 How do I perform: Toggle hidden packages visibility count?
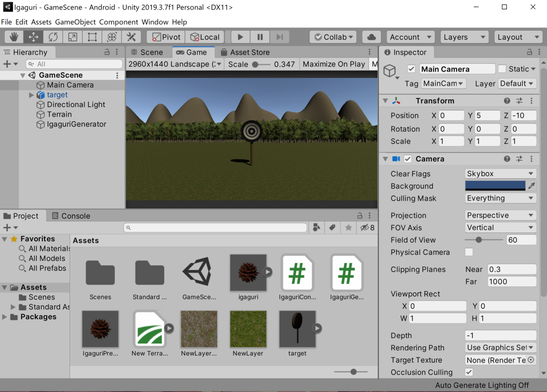coord(367,227)
